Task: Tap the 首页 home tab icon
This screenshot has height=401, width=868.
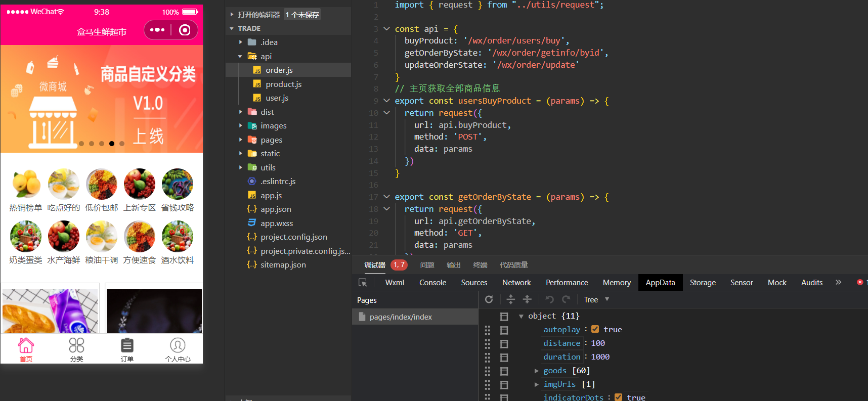Action: pos(26,345)
